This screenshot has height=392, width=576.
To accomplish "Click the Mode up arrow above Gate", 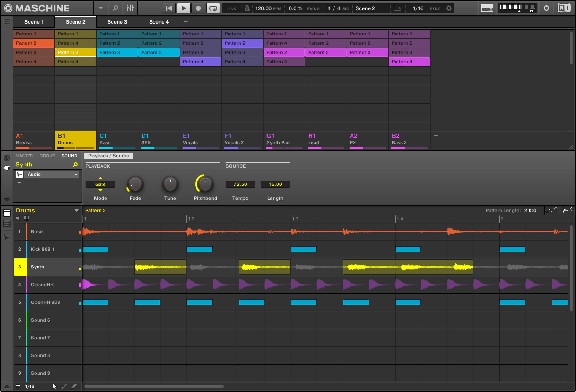I will pyautogui.click(x=100, y=178).
